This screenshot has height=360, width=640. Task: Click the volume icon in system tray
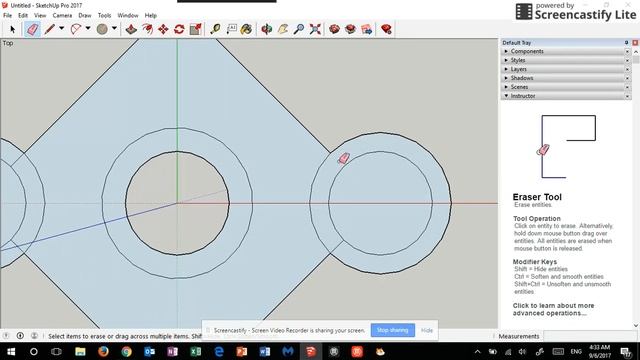coord(522,351)
